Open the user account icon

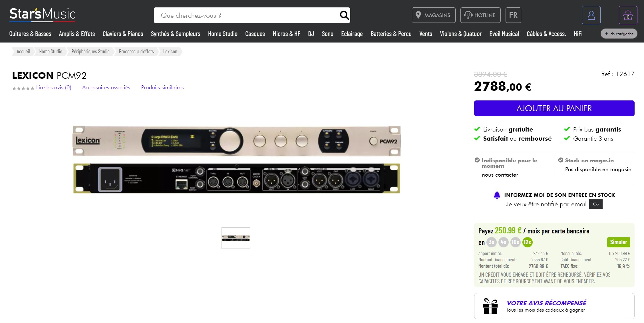591,15
